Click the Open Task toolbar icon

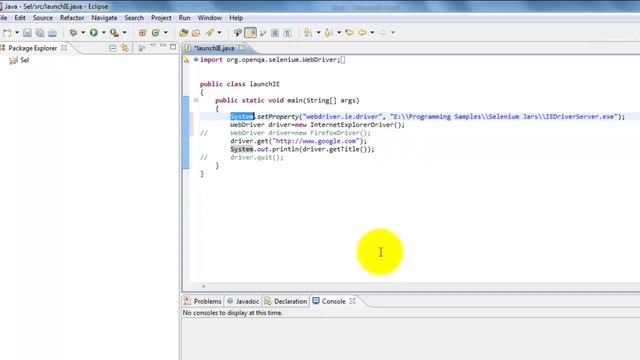tap(196, 33)
